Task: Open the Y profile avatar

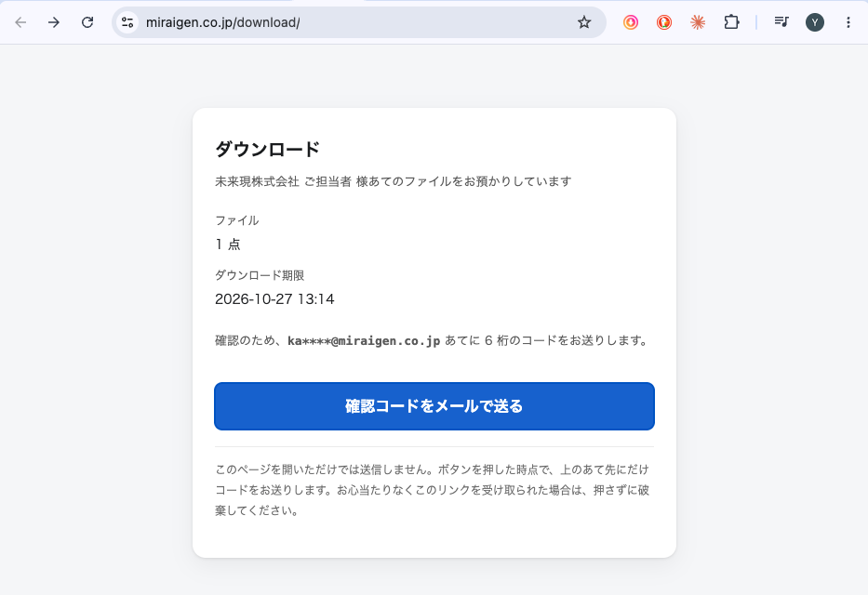Action: (814, 22)
